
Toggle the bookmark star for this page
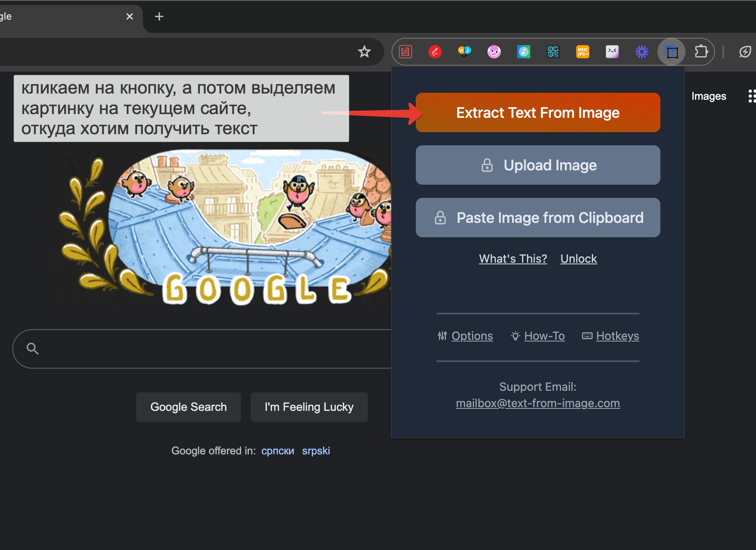tap(364, 52)
